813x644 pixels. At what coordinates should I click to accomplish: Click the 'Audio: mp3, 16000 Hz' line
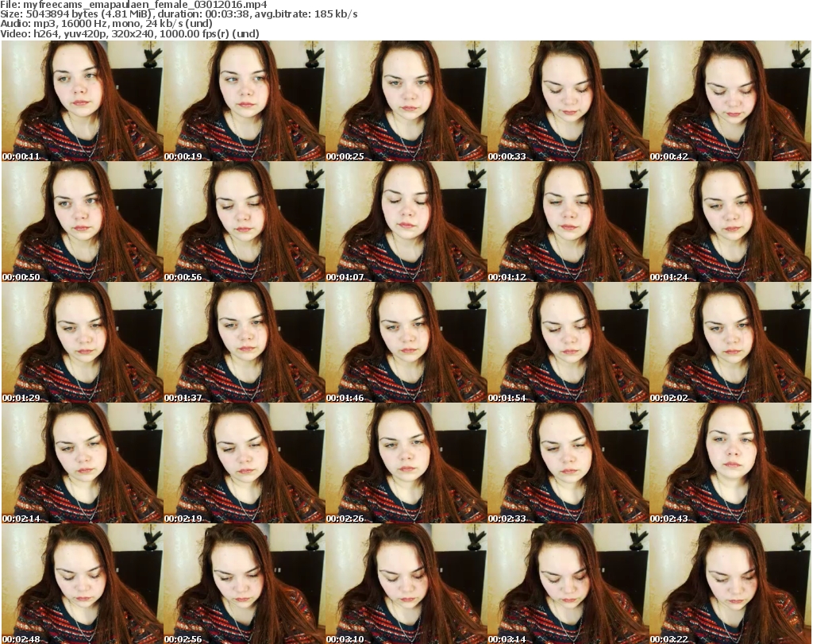106,24
